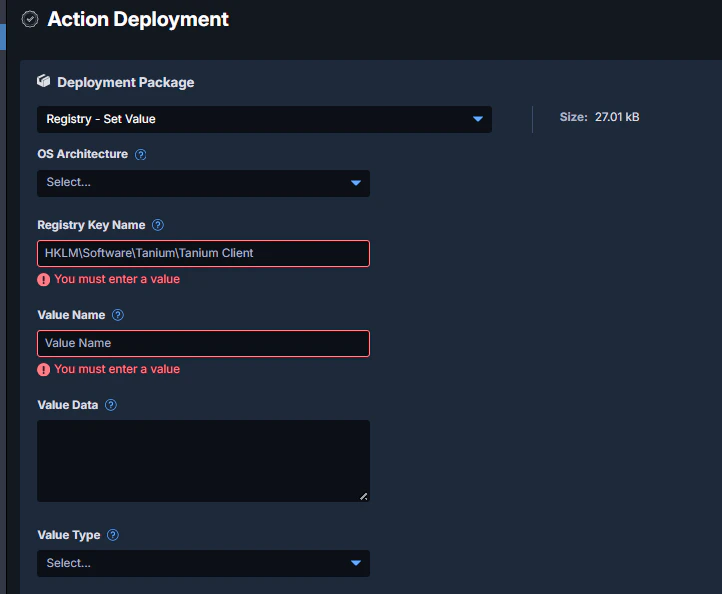The image size is (722, 594).
Task: Open the Registry - Set Value package dropdown
Action: click(264, 119)
